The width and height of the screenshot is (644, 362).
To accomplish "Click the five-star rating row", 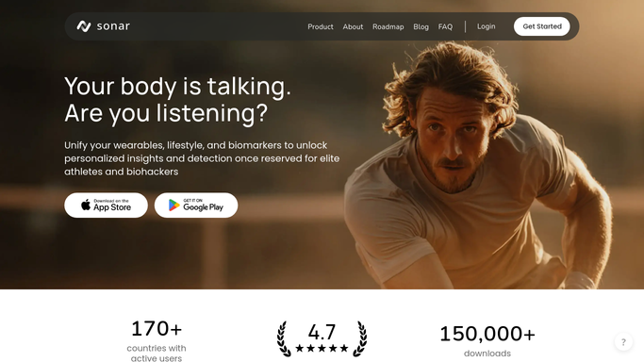I will [322, 349].
